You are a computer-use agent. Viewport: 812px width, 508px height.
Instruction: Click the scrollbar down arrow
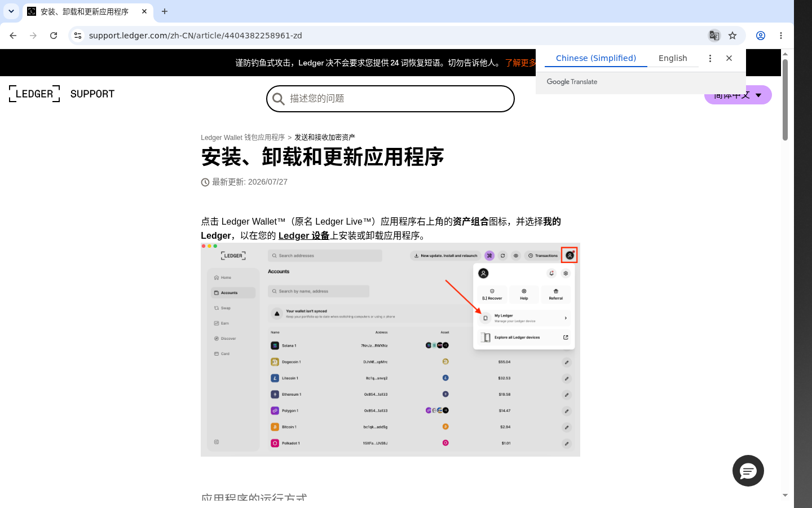[x=785, y=496]
